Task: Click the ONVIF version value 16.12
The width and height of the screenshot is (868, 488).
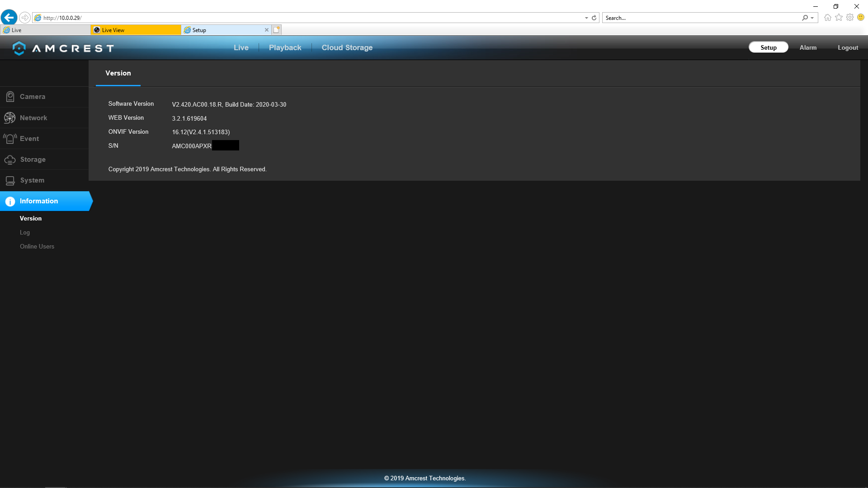Action: coord(201,132)
